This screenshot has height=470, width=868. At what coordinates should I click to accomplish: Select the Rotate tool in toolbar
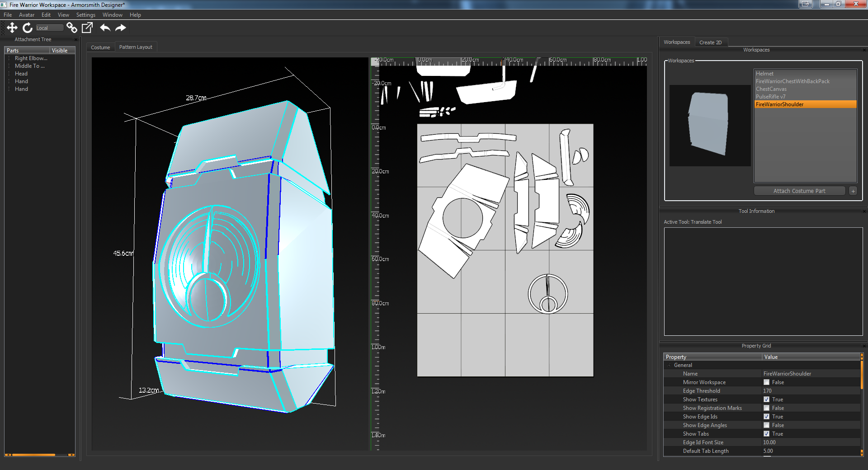(x=28, y=28)
